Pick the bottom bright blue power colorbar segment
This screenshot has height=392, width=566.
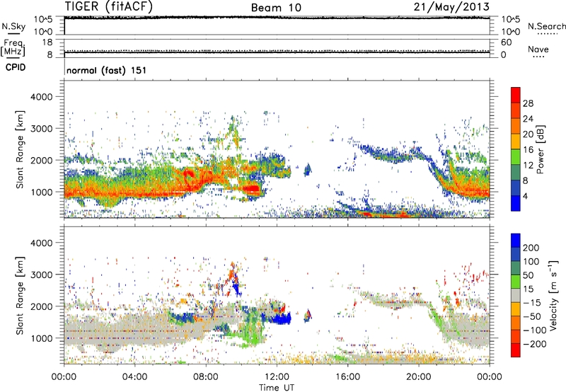[516, 203]
